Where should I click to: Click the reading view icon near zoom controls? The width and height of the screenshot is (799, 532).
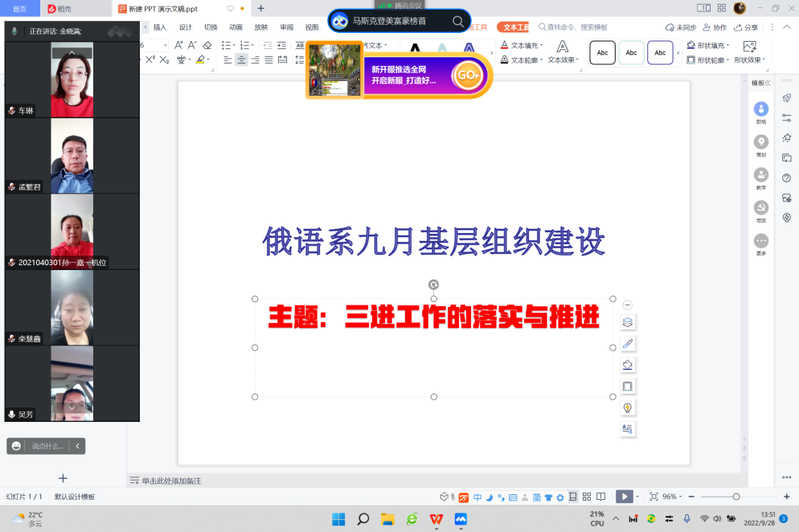[600, 496]
